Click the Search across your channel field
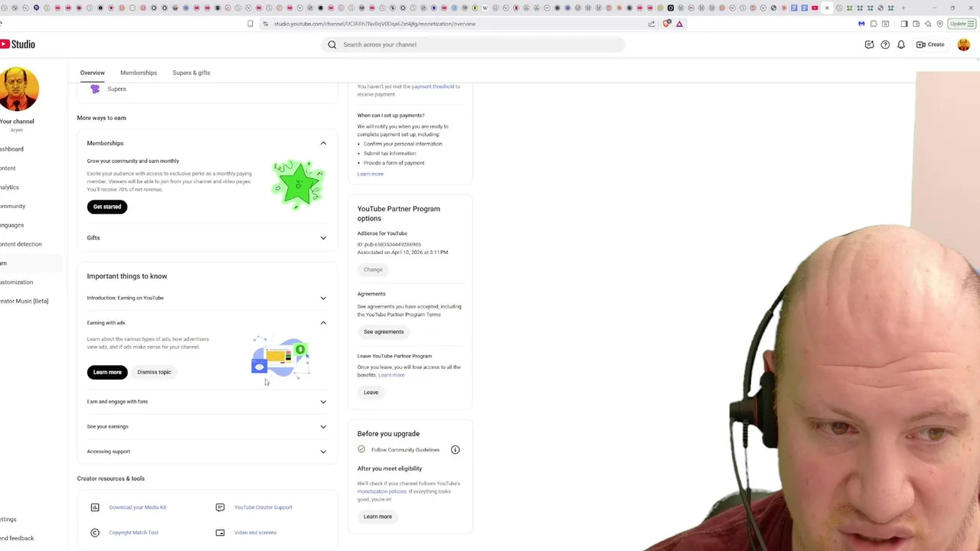This screenshot has height=551, width=980. (473, 44)
